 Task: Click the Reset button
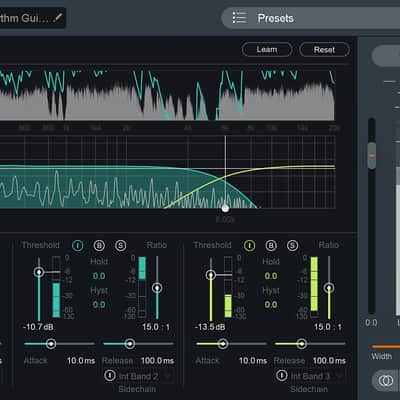pyautogui.click(x=324, y=50)
